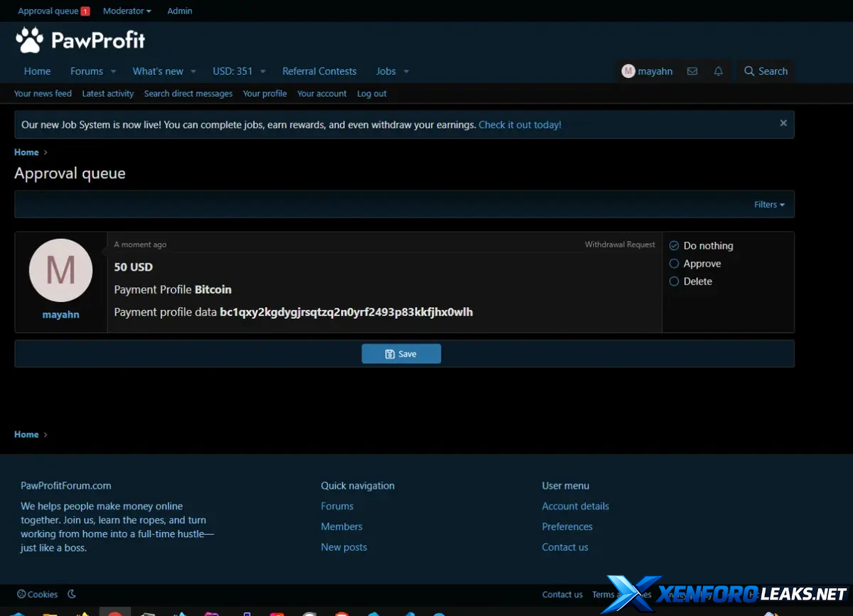Image resolution: width=853 pixels, height=616 pixels.
Task: Open the Latest activity submenu item
Action: 108,94
